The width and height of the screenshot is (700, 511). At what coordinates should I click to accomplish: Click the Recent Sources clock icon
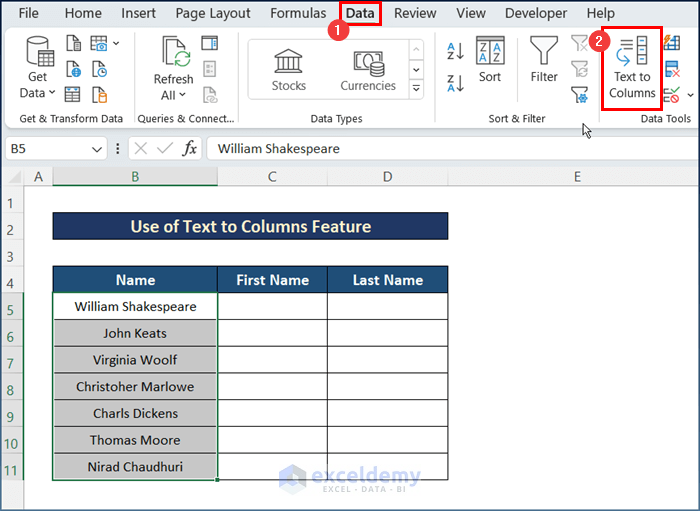coord(99,69)
